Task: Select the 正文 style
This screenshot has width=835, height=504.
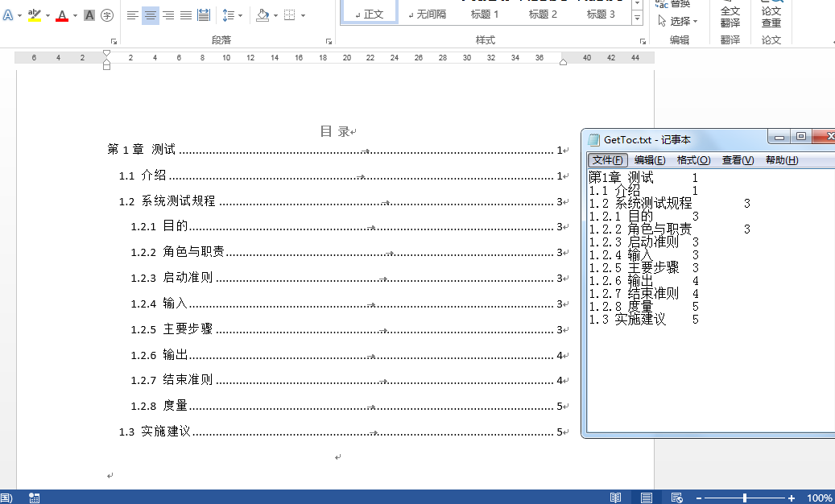Action: (x=370, y=14)
